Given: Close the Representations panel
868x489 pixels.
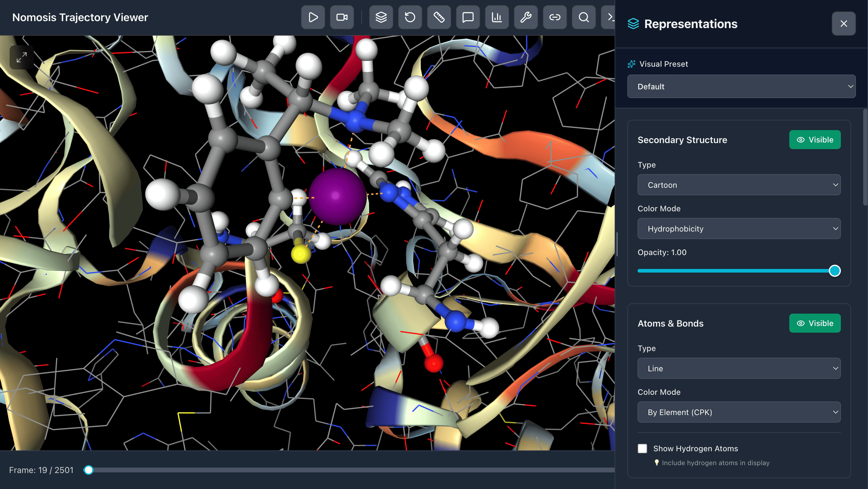Looking at the screenshot, I should pyautogui.click(x=843, y=23).
